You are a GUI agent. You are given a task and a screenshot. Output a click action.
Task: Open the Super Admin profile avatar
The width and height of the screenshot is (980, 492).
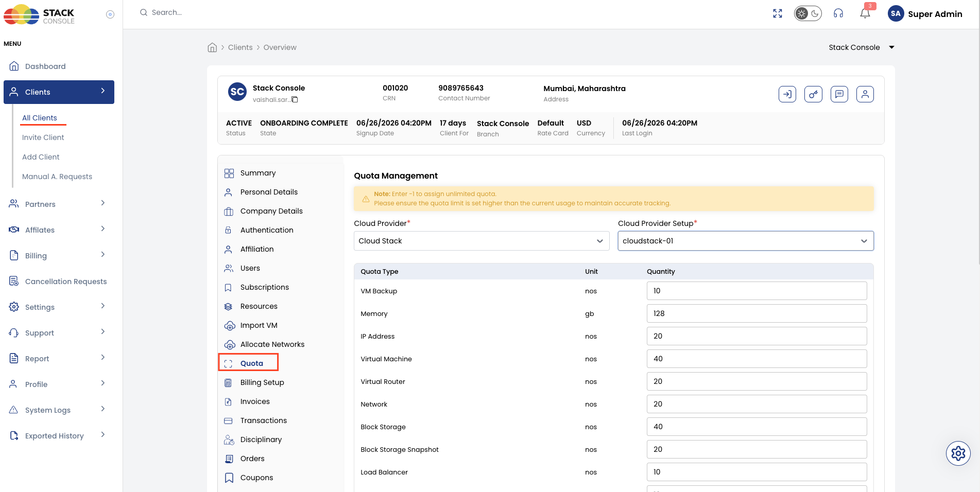click(x=896, y=14)
